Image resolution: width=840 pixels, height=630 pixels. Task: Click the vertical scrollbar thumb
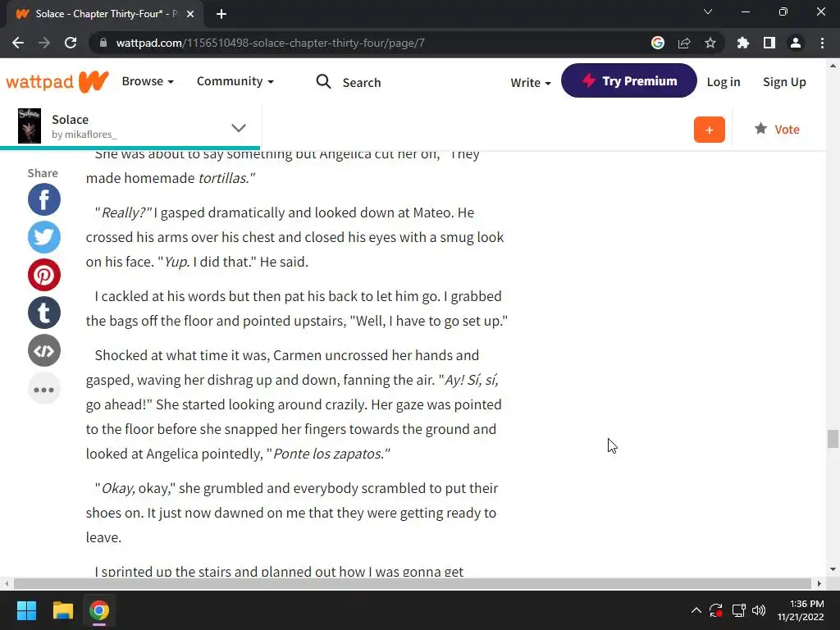coord(833,438)
